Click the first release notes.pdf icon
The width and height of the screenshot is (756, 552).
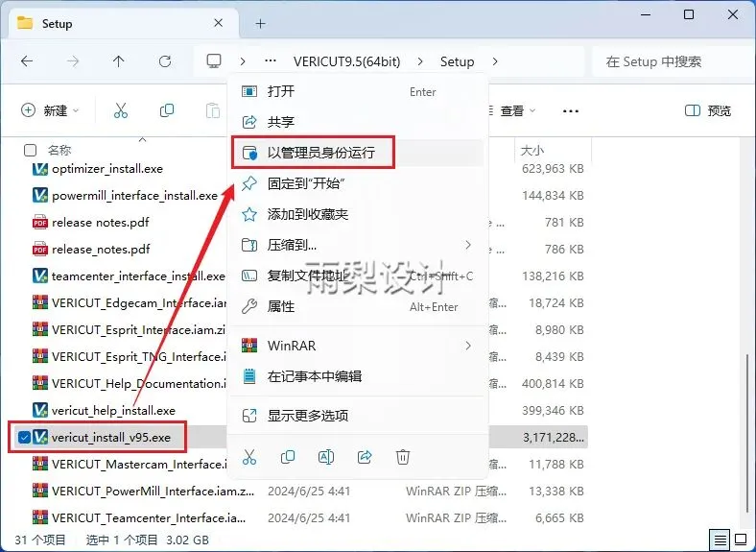click(x=40, y=223)
